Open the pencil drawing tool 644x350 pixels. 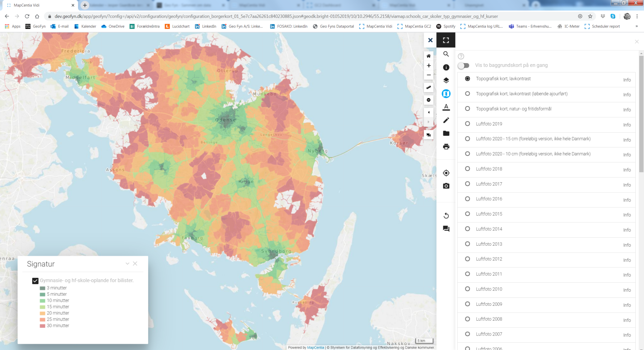pyautogui.click(x=446, y=120)
